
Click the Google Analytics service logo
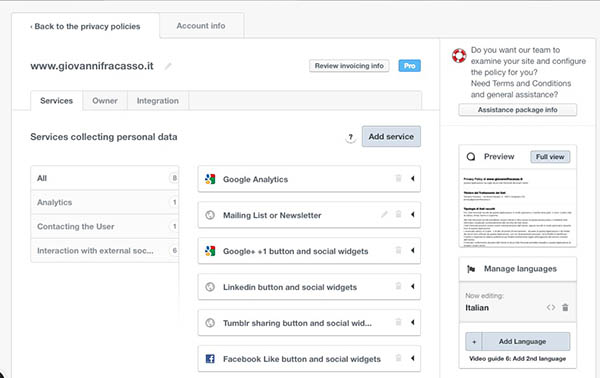click(210, 179)
